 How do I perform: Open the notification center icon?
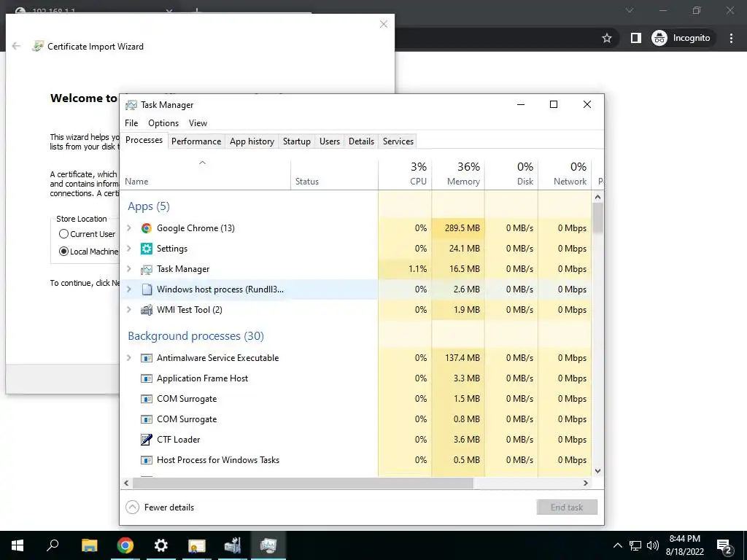[x=724, y=546]
